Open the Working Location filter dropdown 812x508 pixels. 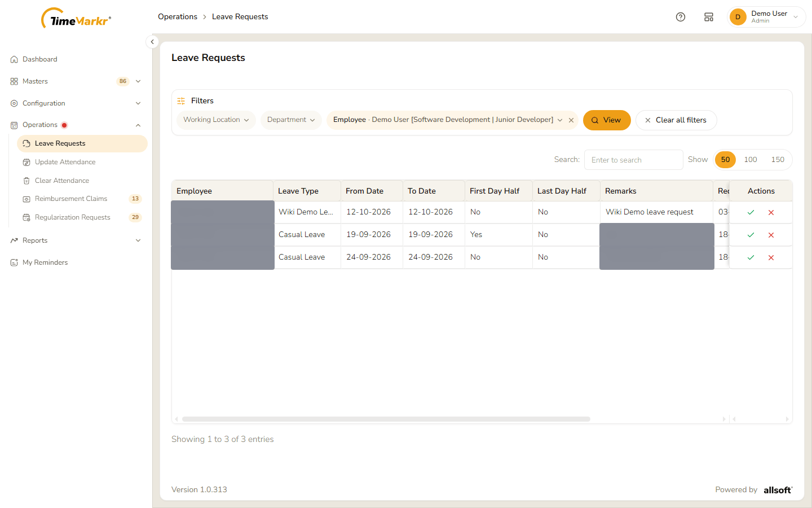(x=216, y=120)
